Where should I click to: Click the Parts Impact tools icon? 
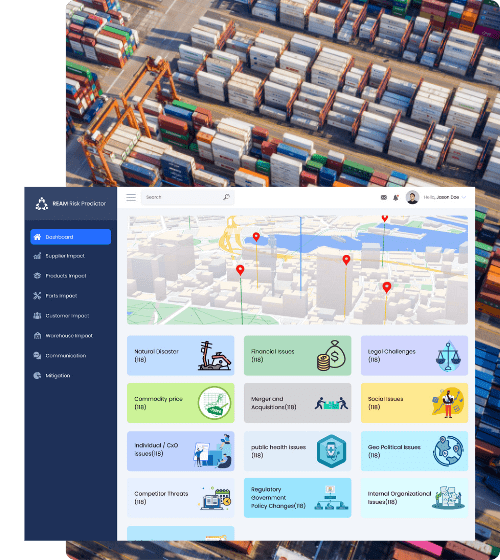pyautogui.click(x=37, y=296)
